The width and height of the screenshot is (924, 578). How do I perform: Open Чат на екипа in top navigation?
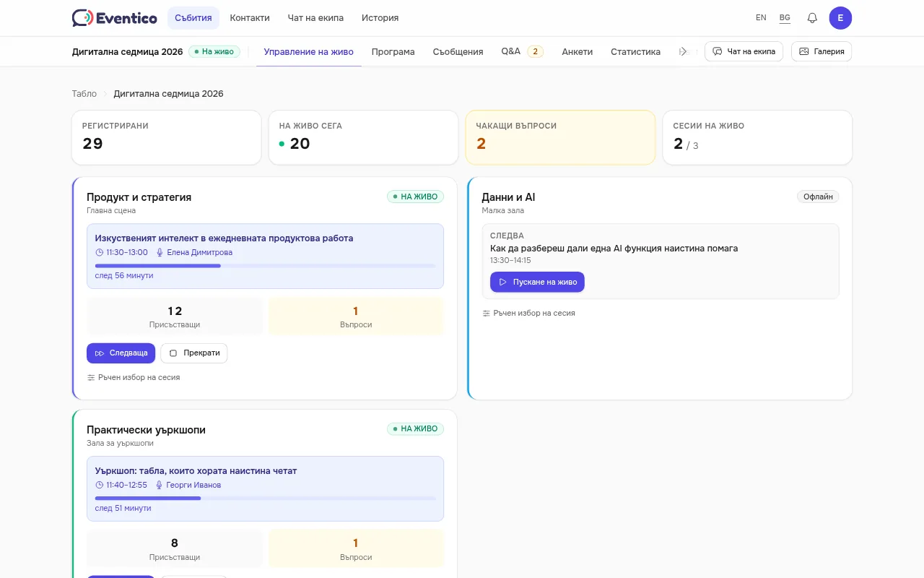pos(315,18)
